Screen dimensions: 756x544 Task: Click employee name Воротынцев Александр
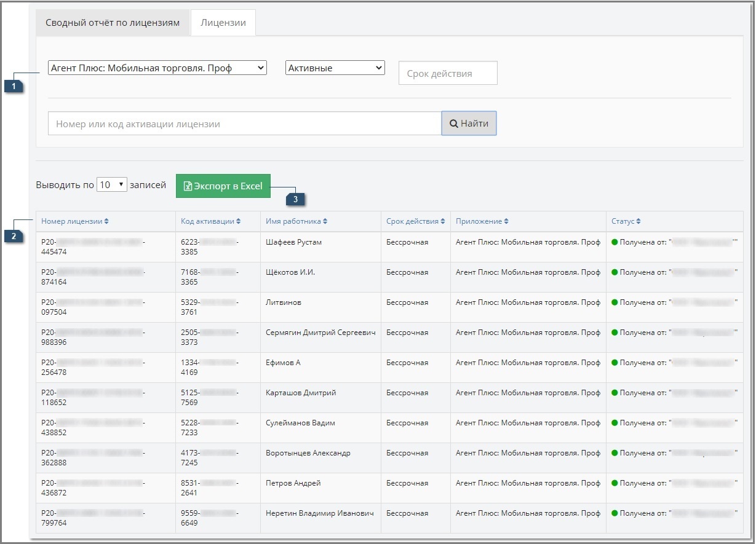(x=308, y=453)
